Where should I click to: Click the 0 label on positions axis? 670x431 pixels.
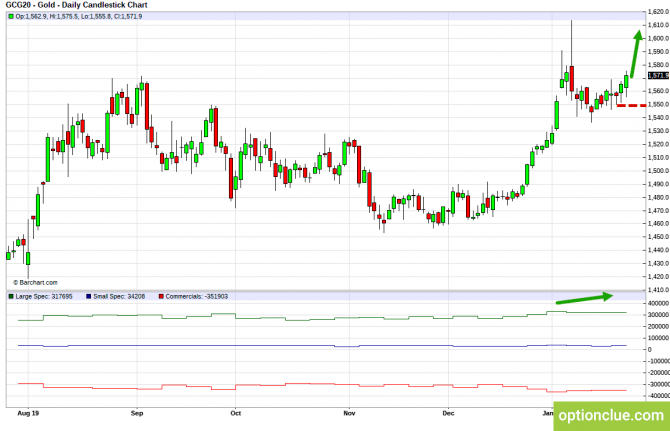pos(650,349)
